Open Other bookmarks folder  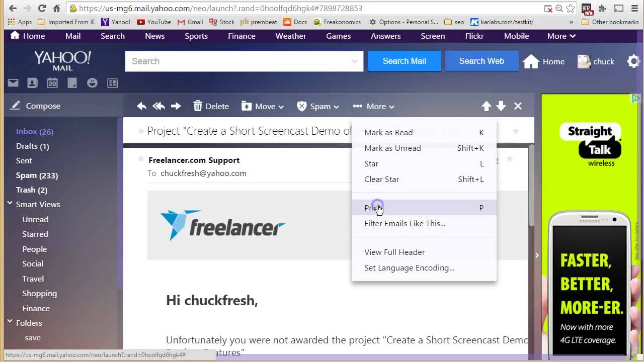[610, 22]
